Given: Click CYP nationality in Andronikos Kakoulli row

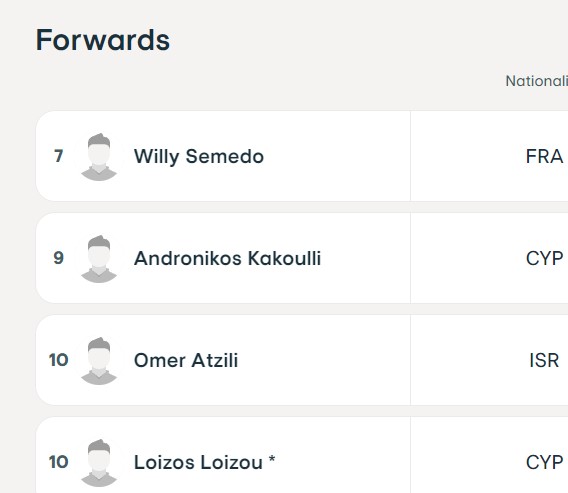Looking at the screenshot, I should coord(544,258).
